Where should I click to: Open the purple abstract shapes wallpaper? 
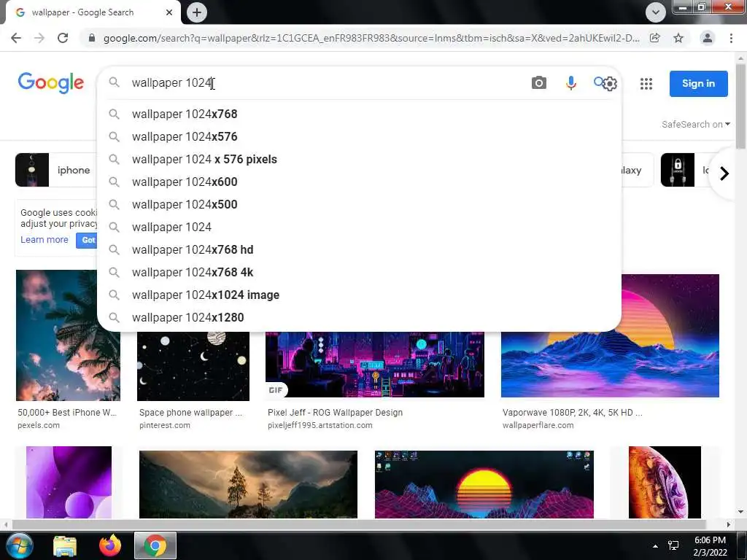69,482
